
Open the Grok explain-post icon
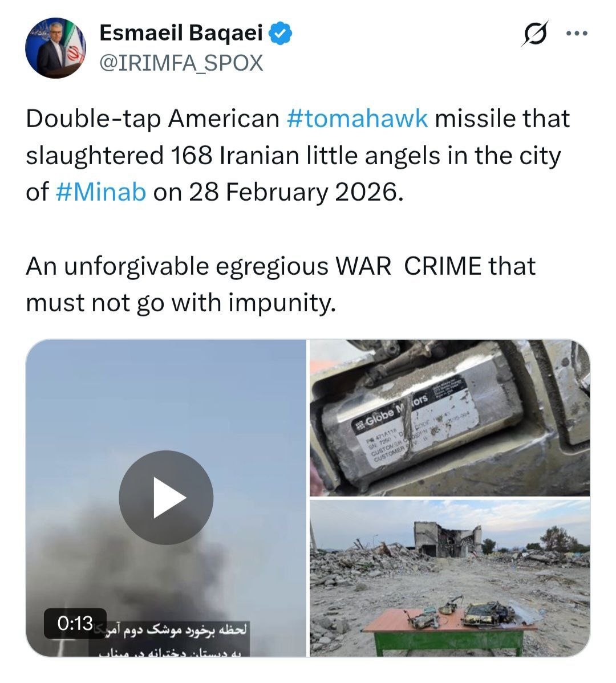click(x=536, y=34)
